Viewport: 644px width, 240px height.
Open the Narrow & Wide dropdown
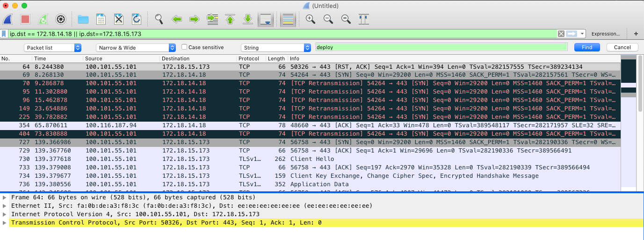(x=136, y=48)
